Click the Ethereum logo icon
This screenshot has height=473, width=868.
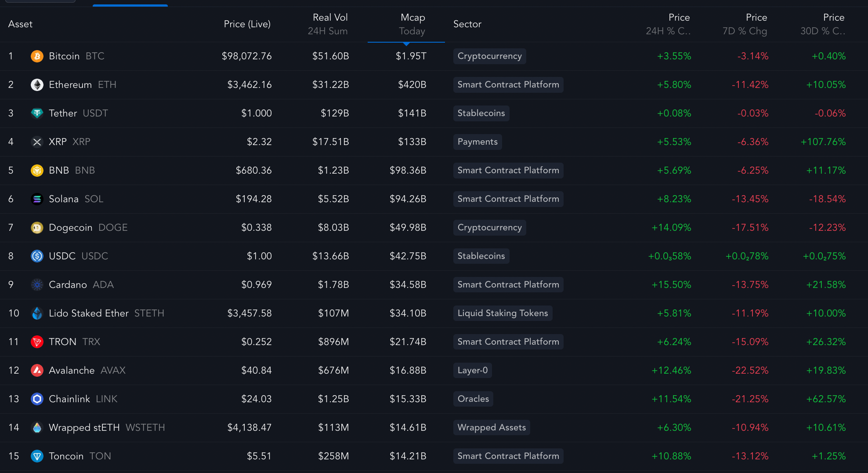tap(37, 85)
